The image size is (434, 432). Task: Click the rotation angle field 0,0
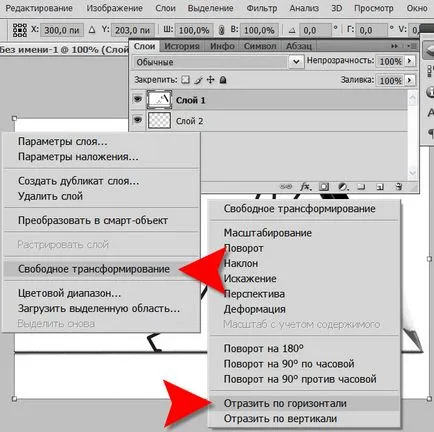click(315, 30)
